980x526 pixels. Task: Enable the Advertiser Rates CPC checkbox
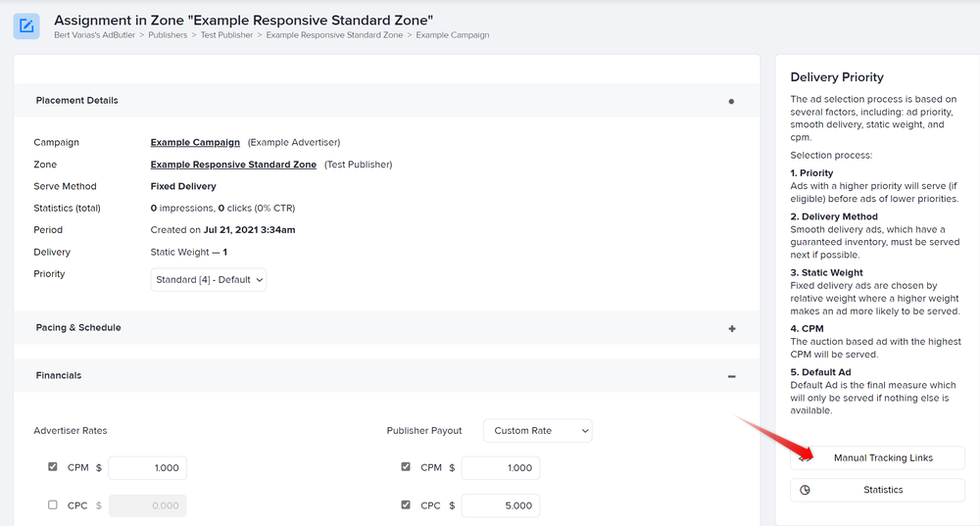pyautogui.click(x=53, y=504)
